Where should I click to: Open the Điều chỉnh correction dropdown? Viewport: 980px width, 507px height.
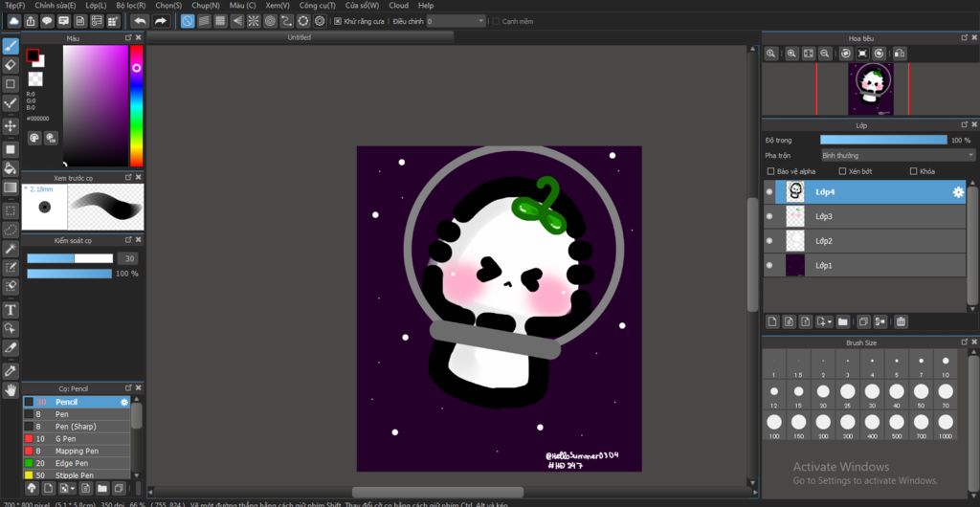point(457,21)
